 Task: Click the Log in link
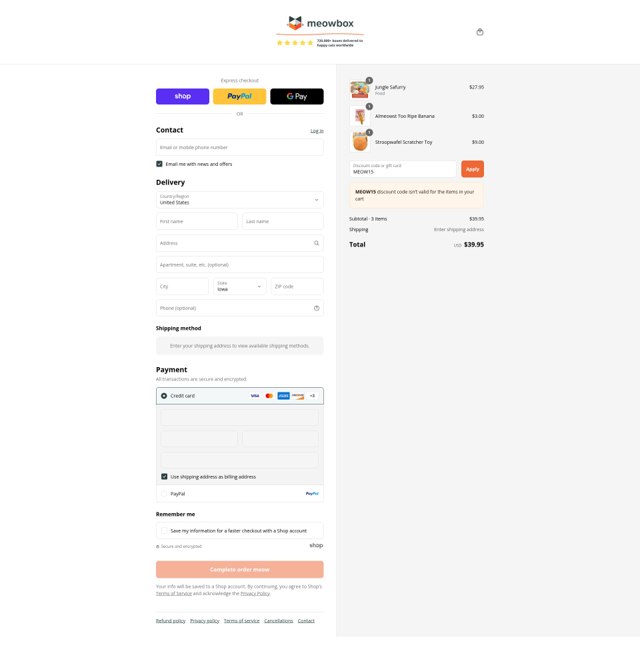tap(317, 131)
